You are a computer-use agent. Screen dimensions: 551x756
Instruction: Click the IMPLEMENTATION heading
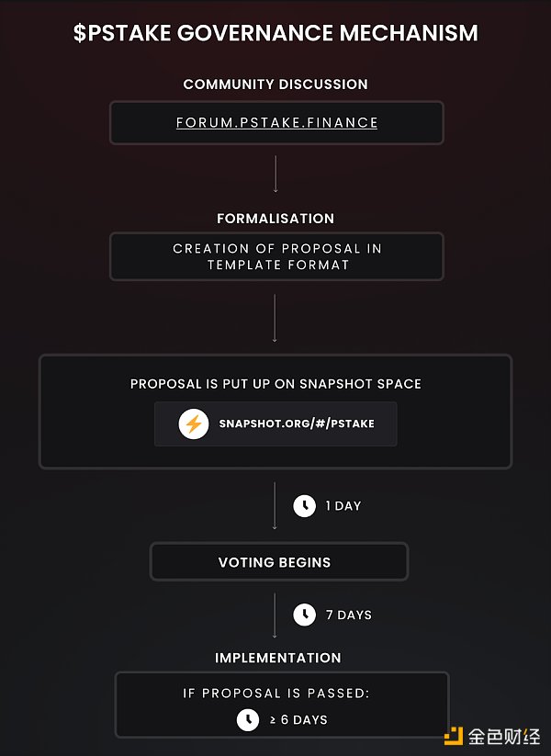277,658
